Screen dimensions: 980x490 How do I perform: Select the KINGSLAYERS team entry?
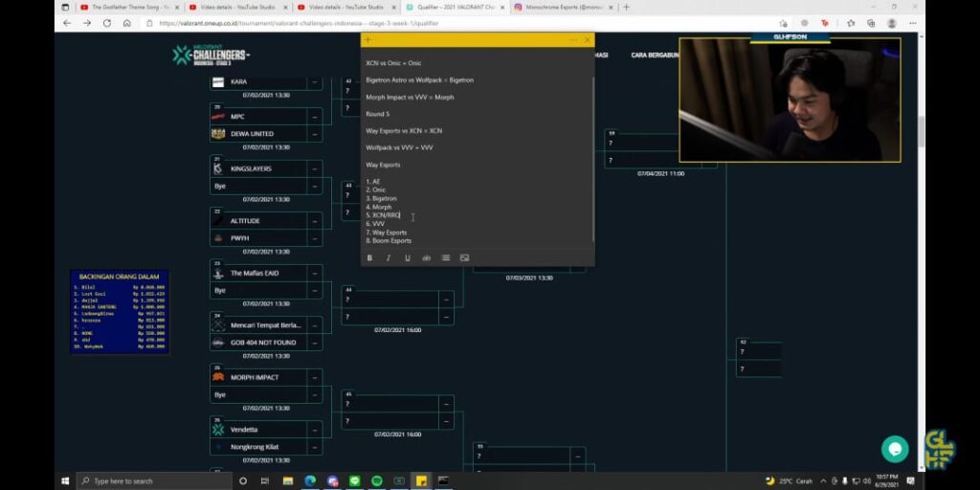pyautogui.click(x=266, y=168)
